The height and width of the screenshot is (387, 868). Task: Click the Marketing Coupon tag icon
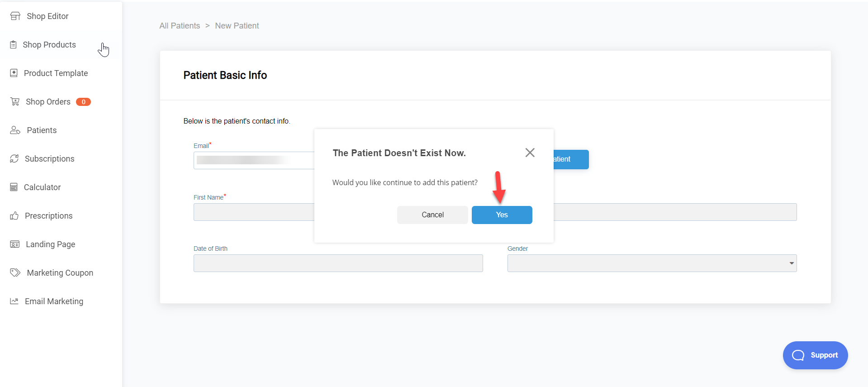pos(15,273)
